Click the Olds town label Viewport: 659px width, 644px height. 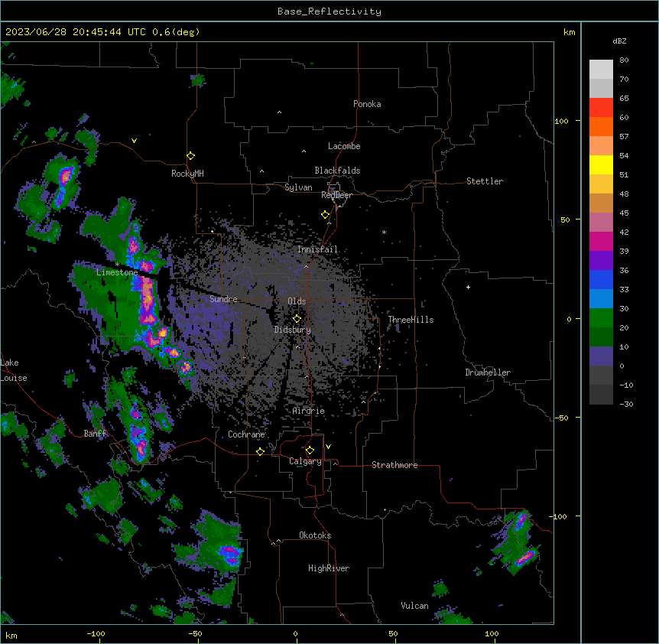tap(297, 301)
